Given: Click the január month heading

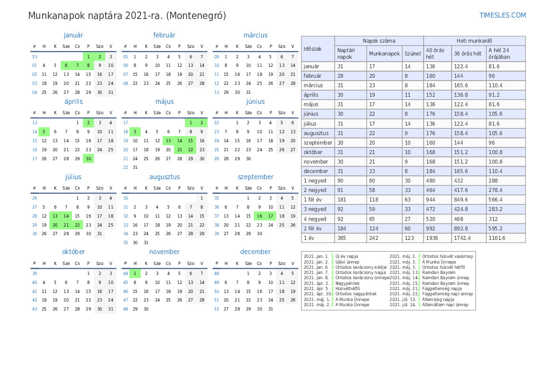Looking at the screenshot, I should click(x=73, y=35).
